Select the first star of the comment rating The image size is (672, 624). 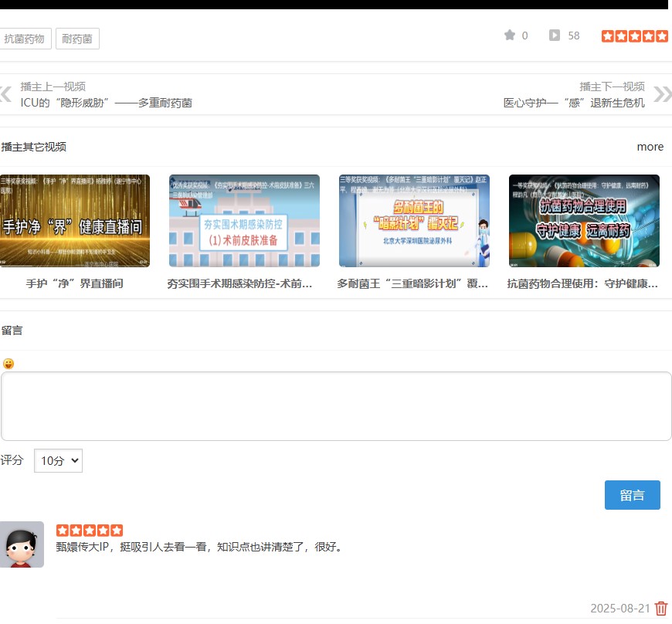click(63, 530)
